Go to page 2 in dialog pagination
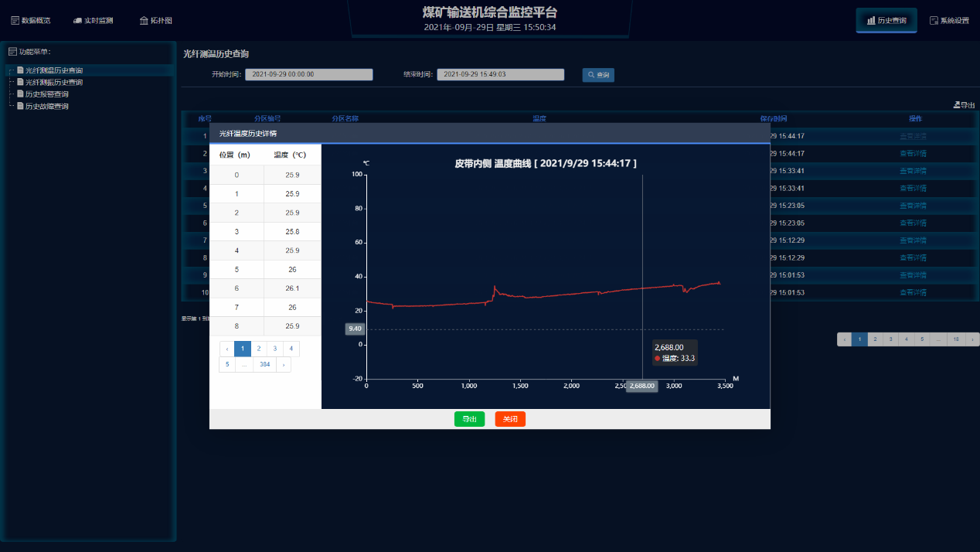 pyautogui.click(x=259, y=349)
